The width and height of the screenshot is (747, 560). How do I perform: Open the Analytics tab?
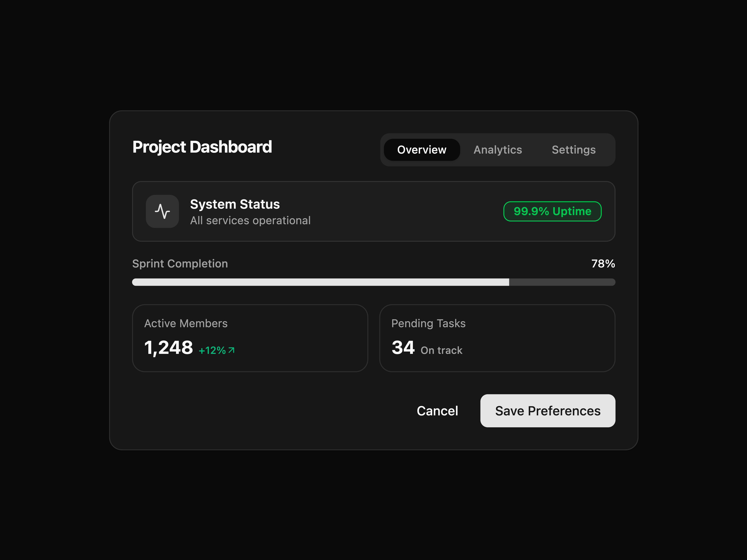(x=497, y=149)
